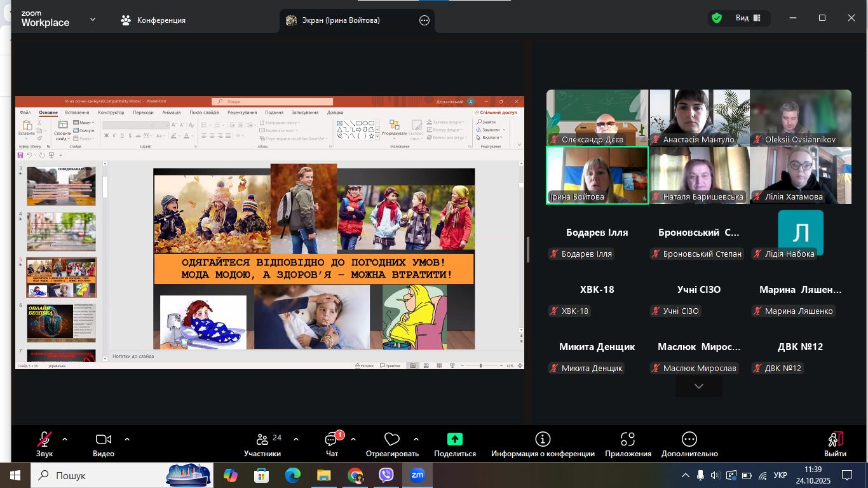Open the Zoom Workplace dropdown chevron
Viewport: 868px width, 488px height.
(93, 20)
